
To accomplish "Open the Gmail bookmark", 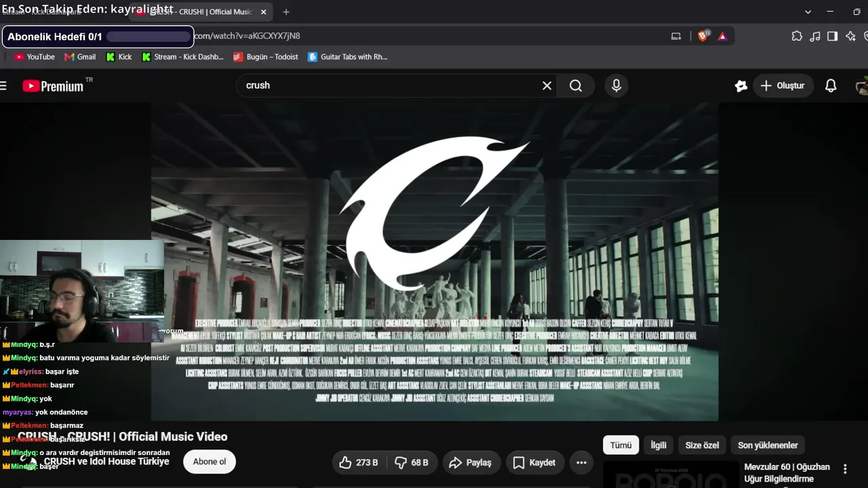I will click(80, 57).
